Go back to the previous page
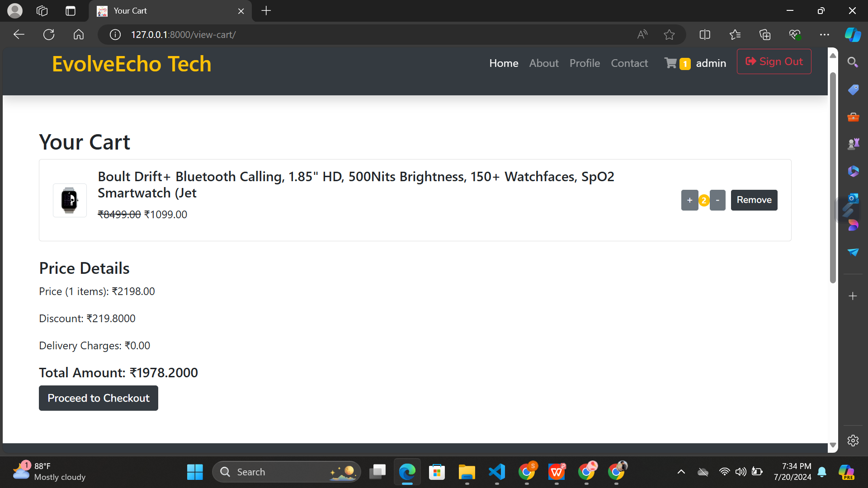 pyautogui.click(x=19, y=35)
